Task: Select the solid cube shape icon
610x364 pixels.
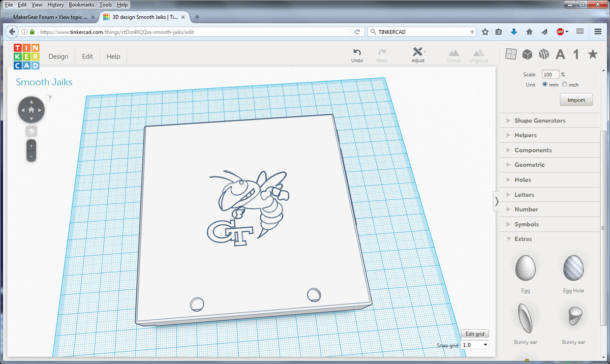Action: pos(527,54)
